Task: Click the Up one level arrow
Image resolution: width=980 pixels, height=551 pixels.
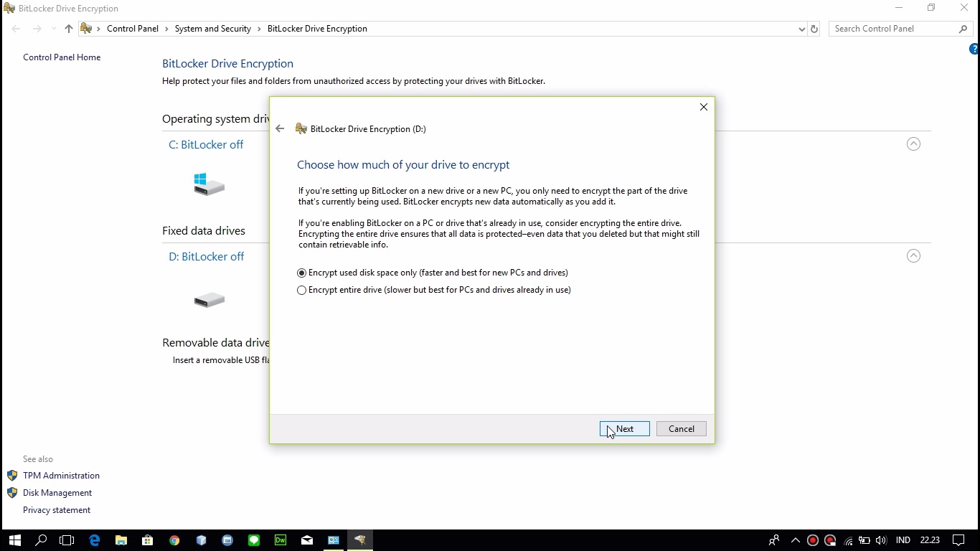Action: (68, 29)
